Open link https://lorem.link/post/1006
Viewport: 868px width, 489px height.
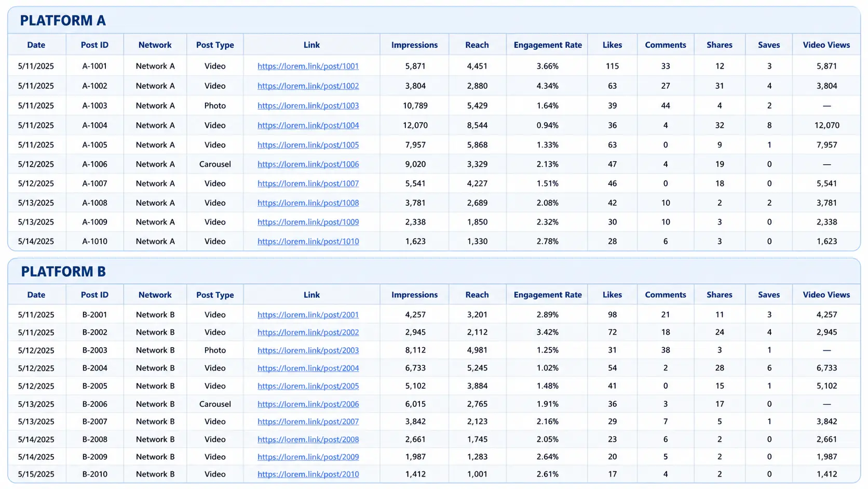point(308,164)
